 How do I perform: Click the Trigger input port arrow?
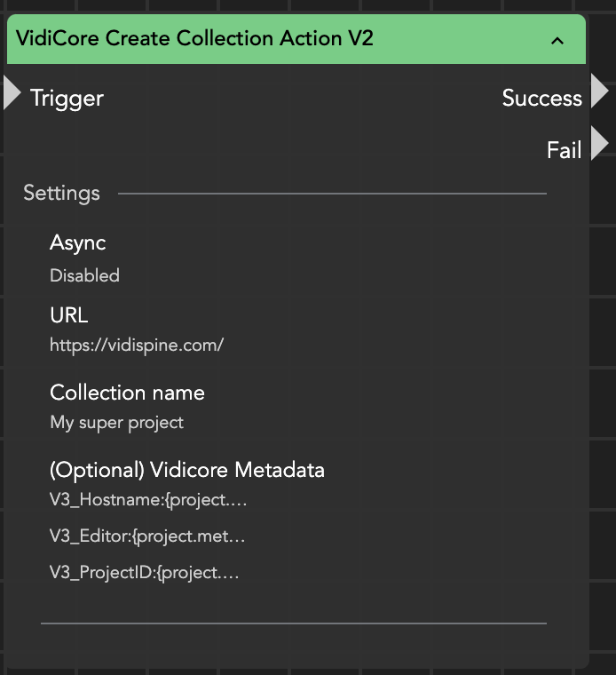click(12, 93)
